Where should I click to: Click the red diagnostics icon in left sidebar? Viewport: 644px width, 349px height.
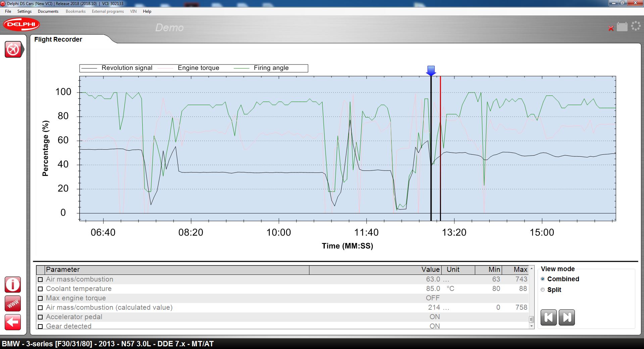coord(13,50)
